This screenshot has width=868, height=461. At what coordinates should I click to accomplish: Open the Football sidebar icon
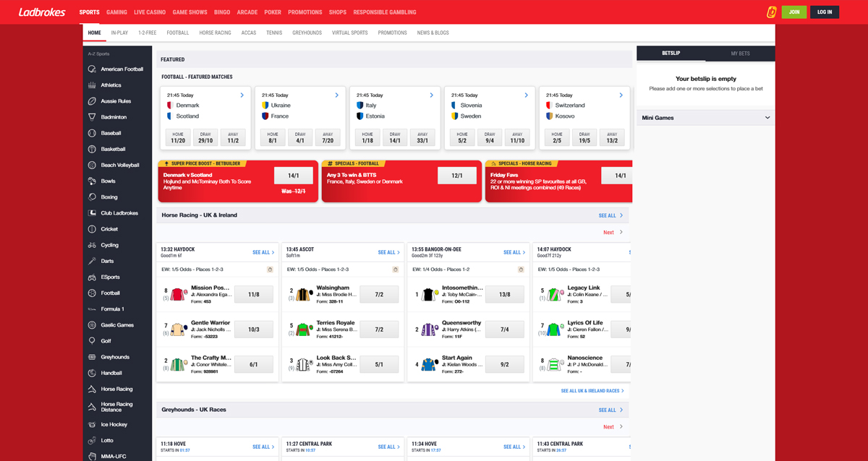coord(92,293)
